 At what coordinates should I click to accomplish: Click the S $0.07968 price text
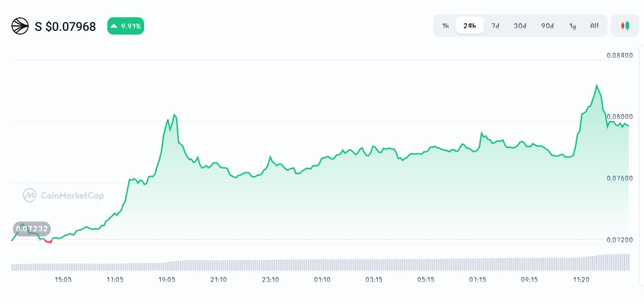(65, 27)
